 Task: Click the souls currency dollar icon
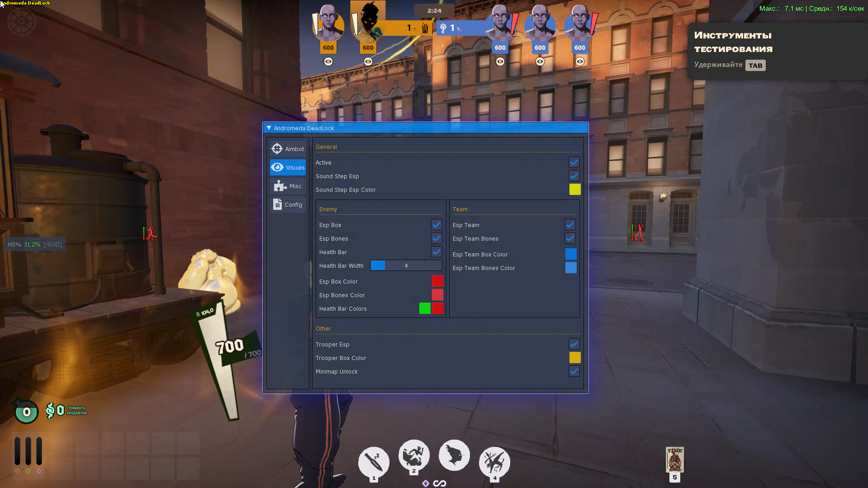tap(50, 411)
